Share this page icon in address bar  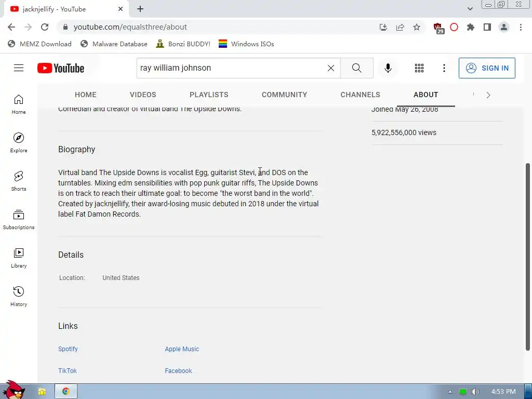(x=400, y=27)
